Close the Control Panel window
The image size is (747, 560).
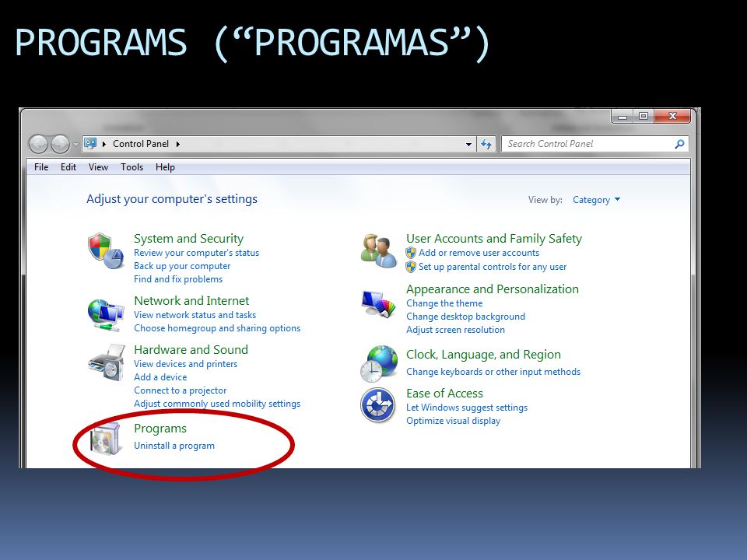[x=672, y=116]
